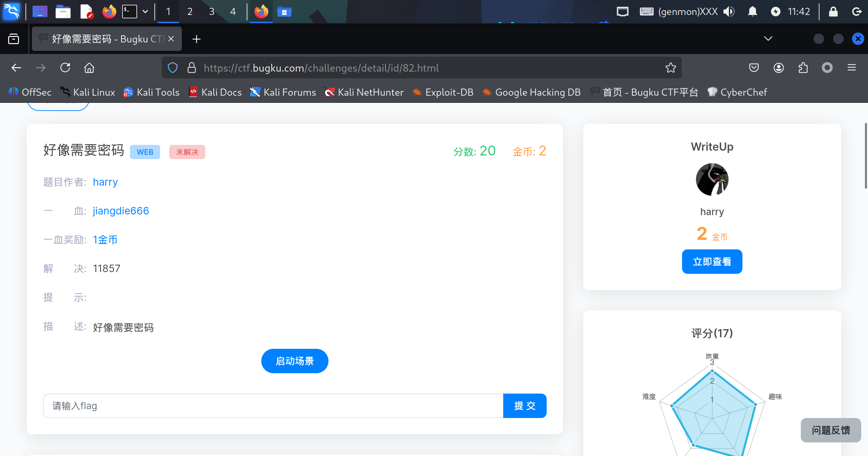
Task: Open the Kali Forums bookmark
Action: pos(283,92)
